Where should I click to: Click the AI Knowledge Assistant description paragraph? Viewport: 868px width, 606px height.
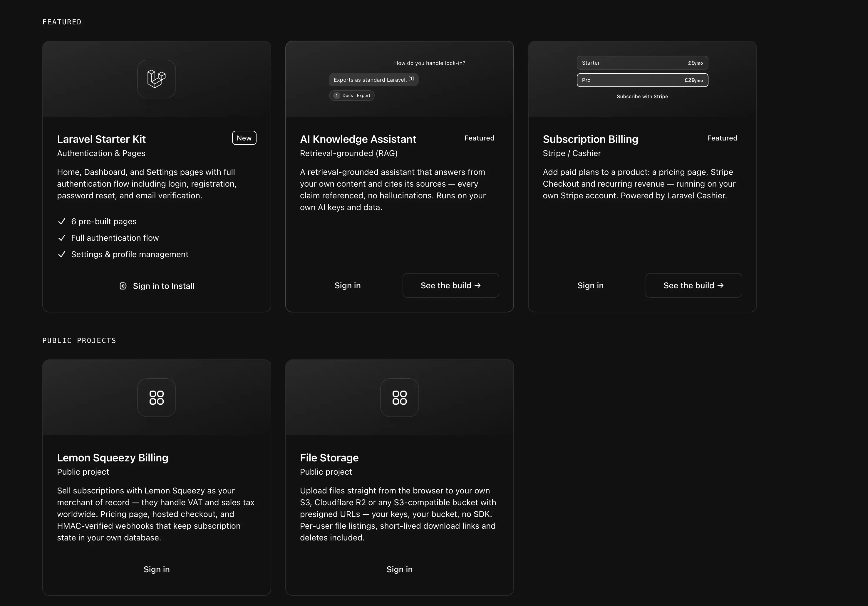393,190
